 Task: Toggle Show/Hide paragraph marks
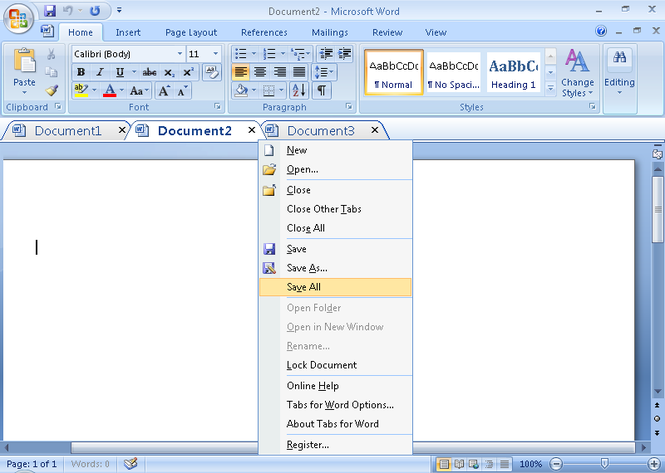point(322,91)
